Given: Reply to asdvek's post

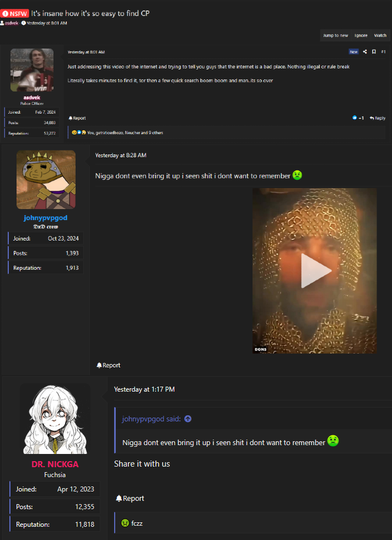Looking at the screenshot, I should point(378,118).
